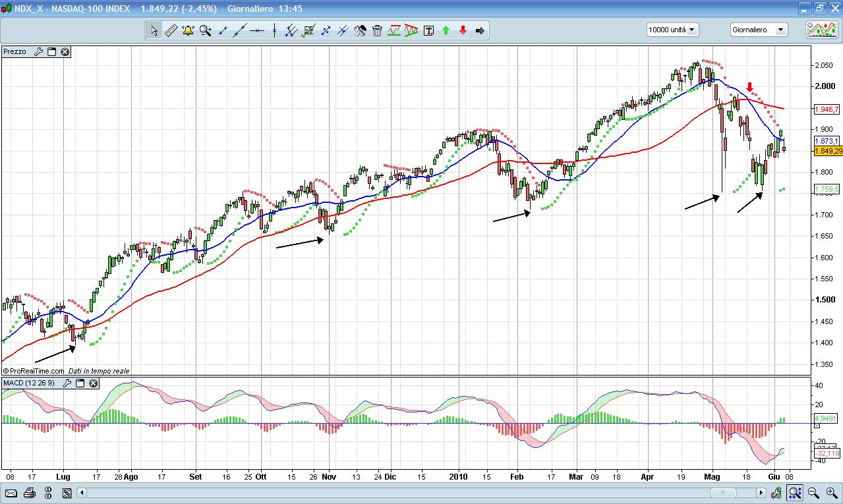Open Prezzo panel wrench settings

pyautogui.click(x=38, y=51)
